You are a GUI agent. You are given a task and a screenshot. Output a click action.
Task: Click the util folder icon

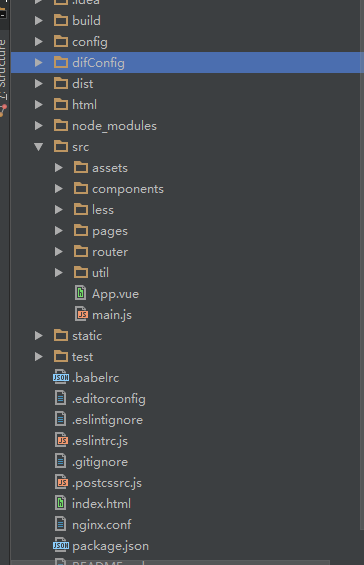tap(81, 272)
